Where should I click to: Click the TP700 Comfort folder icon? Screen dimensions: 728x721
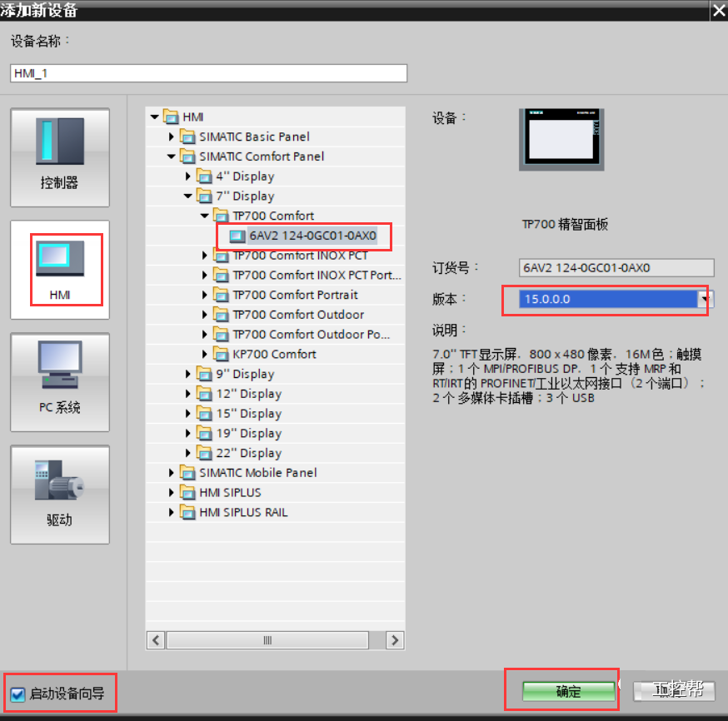tap(221, 216)
